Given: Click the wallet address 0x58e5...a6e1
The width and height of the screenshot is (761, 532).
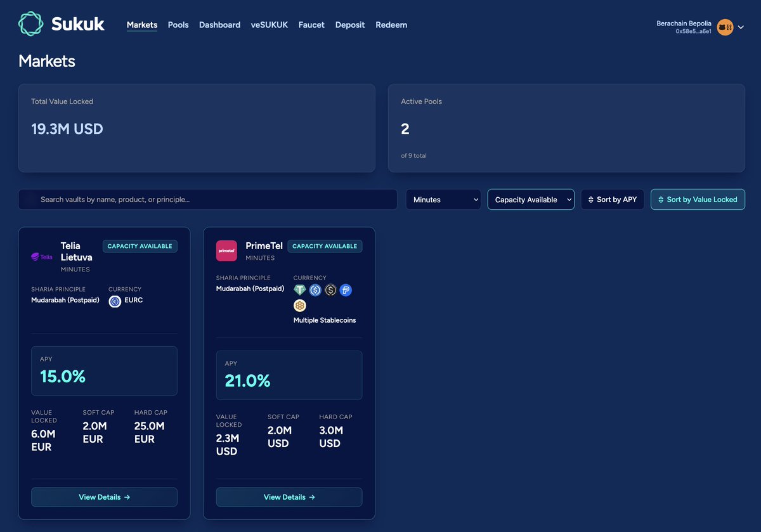Looking at the screenshot, I should pos(693,31).
